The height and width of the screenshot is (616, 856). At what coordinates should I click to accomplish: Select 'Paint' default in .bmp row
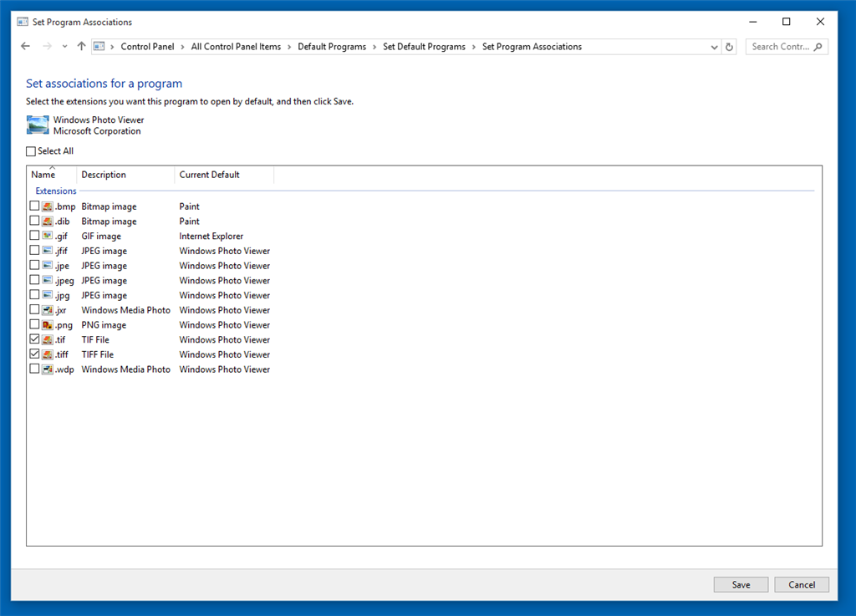coord(190,206)
